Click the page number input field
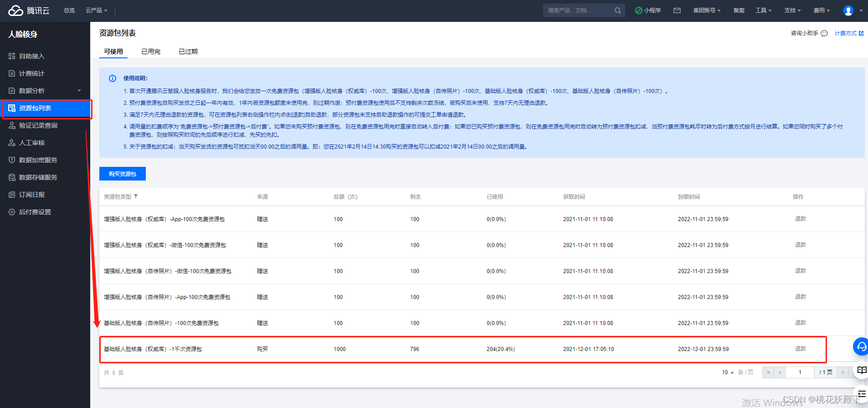This screenshot has height=408, width=868. pyautogui.click(x=800, y=372)
